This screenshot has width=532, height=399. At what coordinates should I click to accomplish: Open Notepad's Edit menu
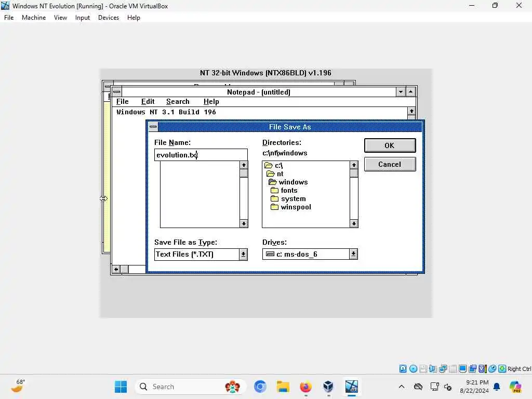pos(148,102)
